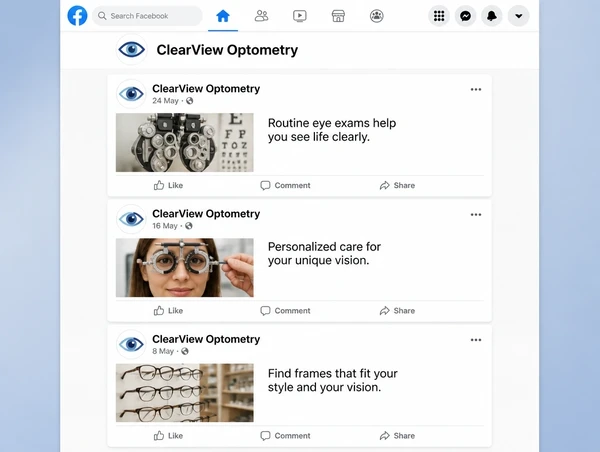
Task: Open the Home tab
Action: point(223,16)
